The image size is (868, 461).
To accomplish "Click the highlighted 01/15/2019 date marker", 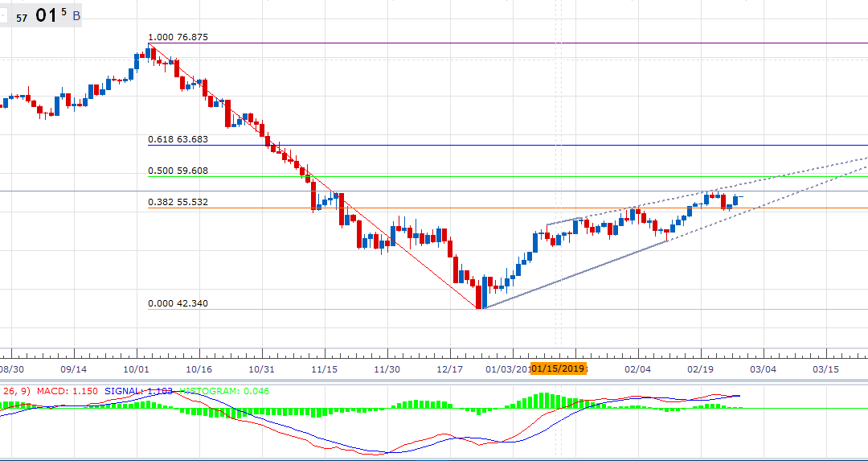I will [x=558, y=368].
